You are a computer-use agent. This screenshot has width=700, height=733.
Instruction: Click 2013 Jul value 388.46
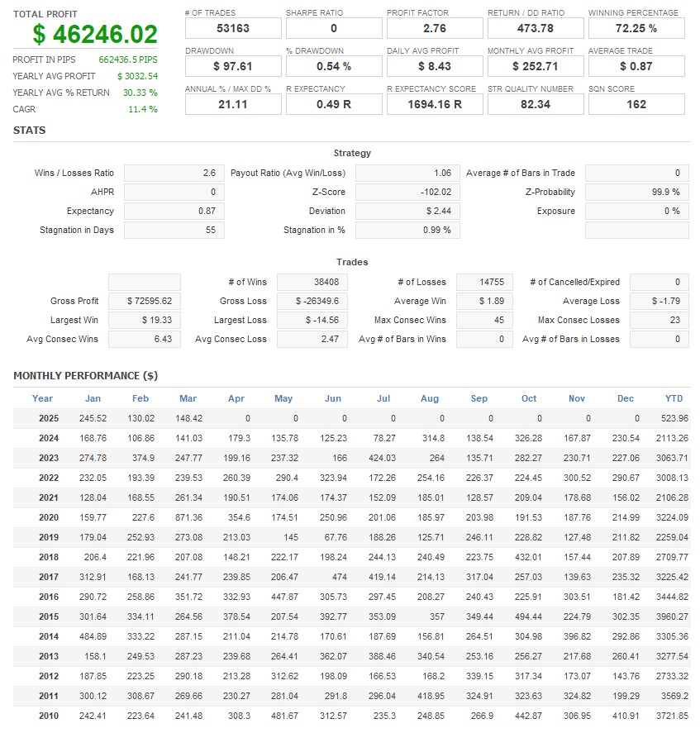pyautogui.click(x=382, y=657)
